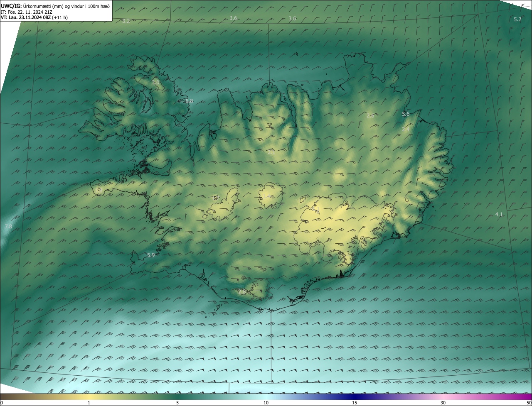This screenshot has height=406, width=532.
Task: Click the 2.6 value label
Action: pos(370,115)
